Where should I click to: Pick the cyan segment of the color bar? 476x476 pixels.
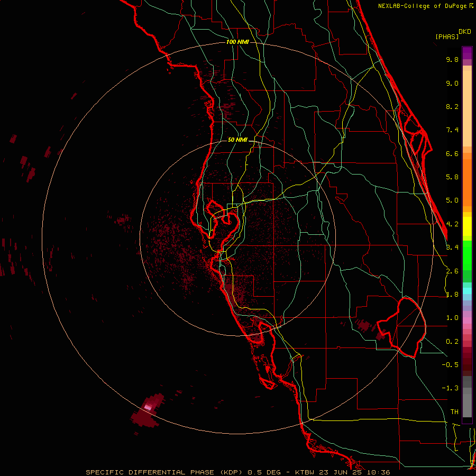pyautogui.click(x=467, y=290)
